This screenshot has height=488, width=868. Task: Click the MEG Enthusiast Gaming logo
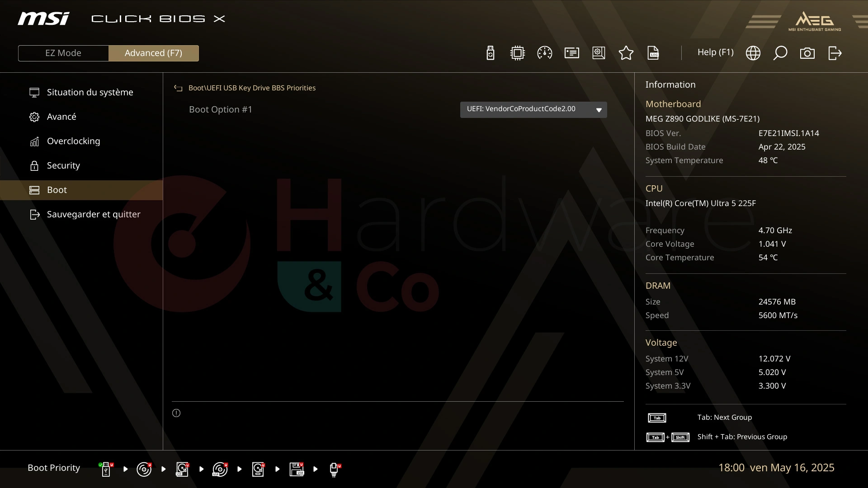[x=815, y=21]
